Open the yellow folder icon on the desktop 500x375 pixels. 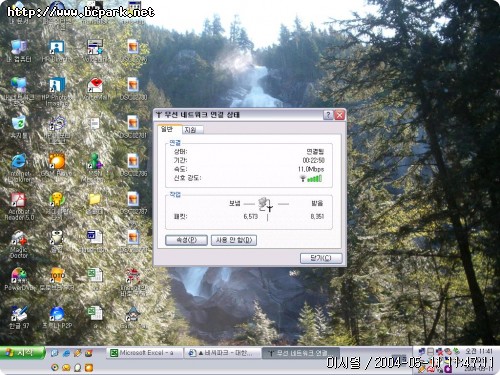coord(95,200)
